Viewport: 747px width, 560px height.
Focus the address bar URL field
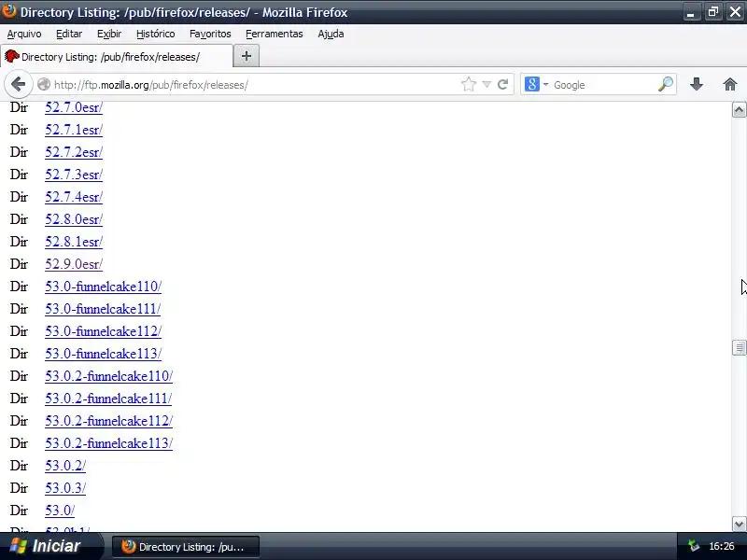(255, 85)
